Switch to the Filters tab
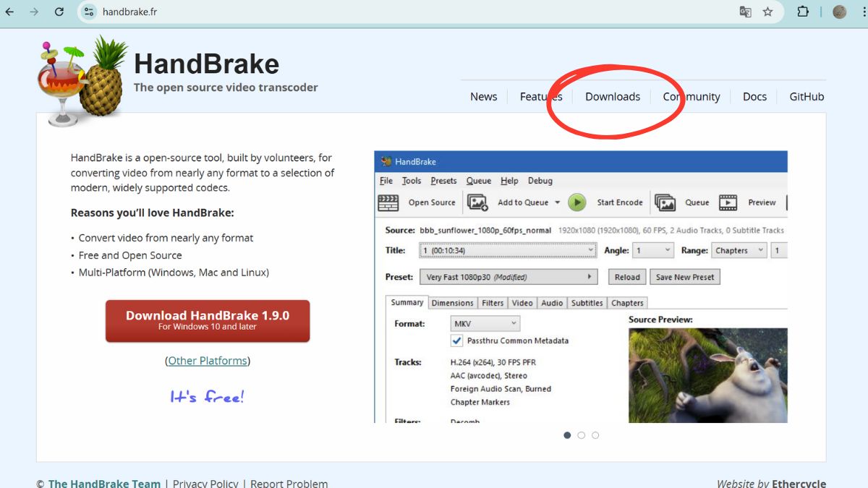Viewport: 868px width, 488px height. click(x=493, y=303)
